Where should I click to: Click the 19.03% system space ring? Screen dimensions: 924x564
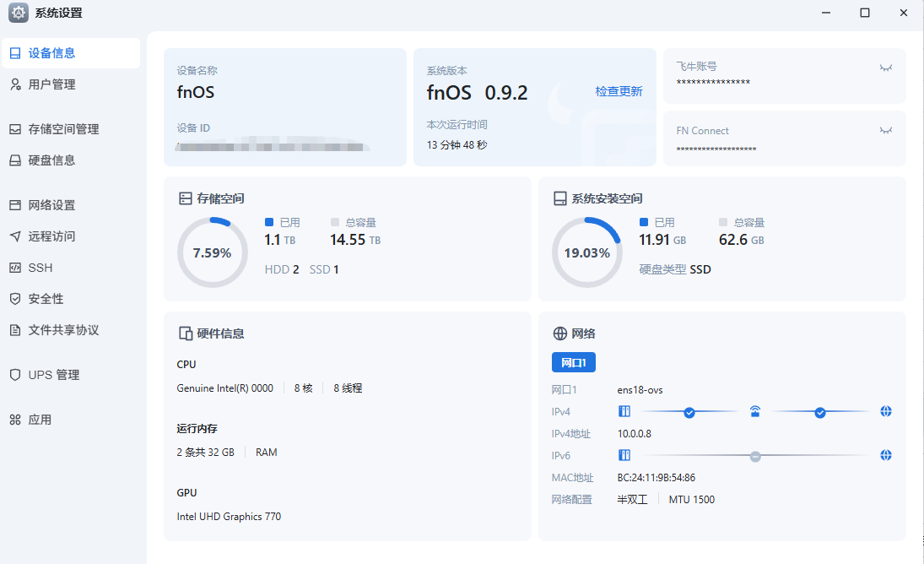[587, 252]
